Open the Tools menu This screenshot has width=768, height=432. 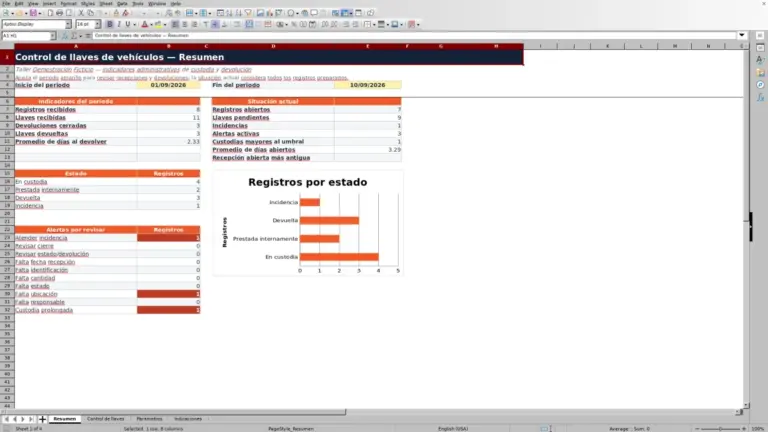[138, 3]
